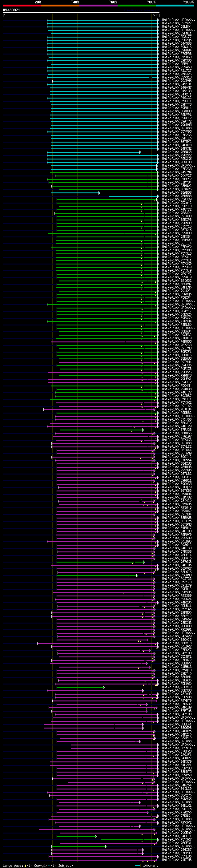Open hit UniRef100_P52177

coord(177,37)
